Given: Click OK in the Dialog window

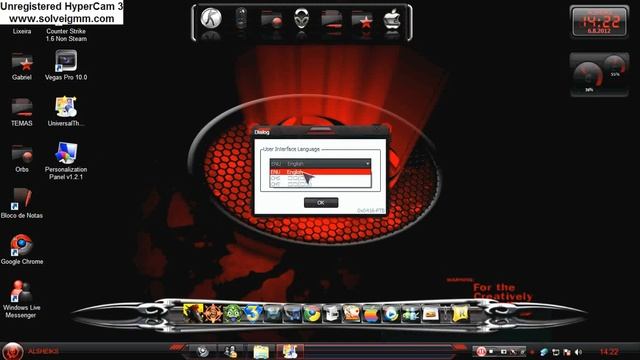Looking at the screenshot, I should (x=321, y=202).
